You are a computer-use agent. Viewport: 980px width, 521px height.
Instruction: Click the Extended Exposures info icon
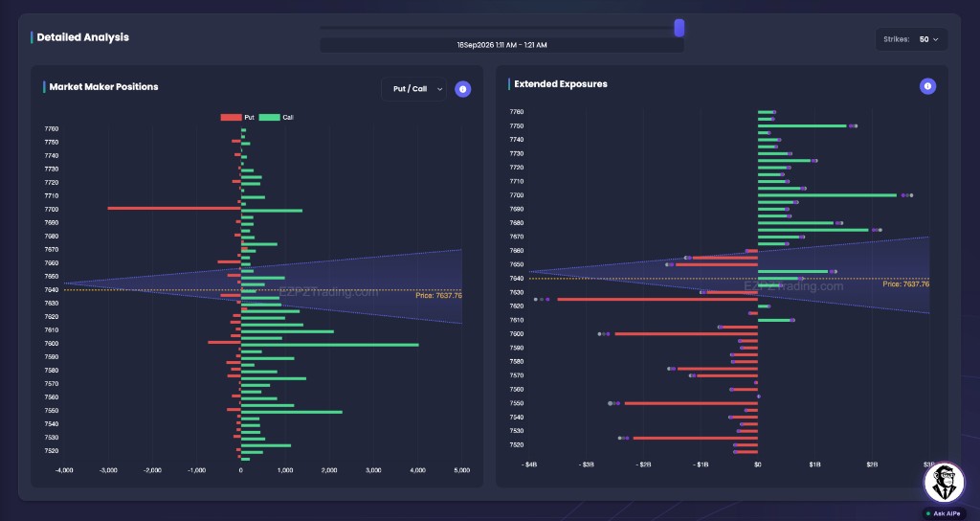[927, 86]
